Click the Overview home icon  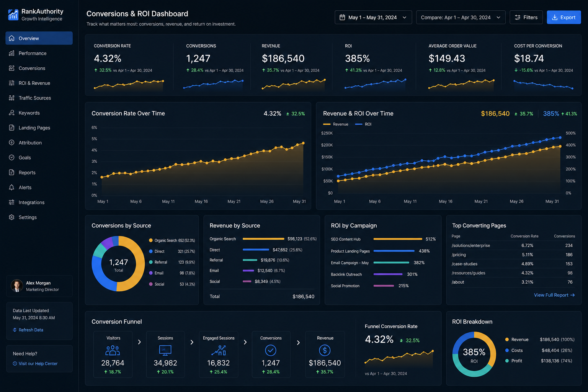point(11,38)
